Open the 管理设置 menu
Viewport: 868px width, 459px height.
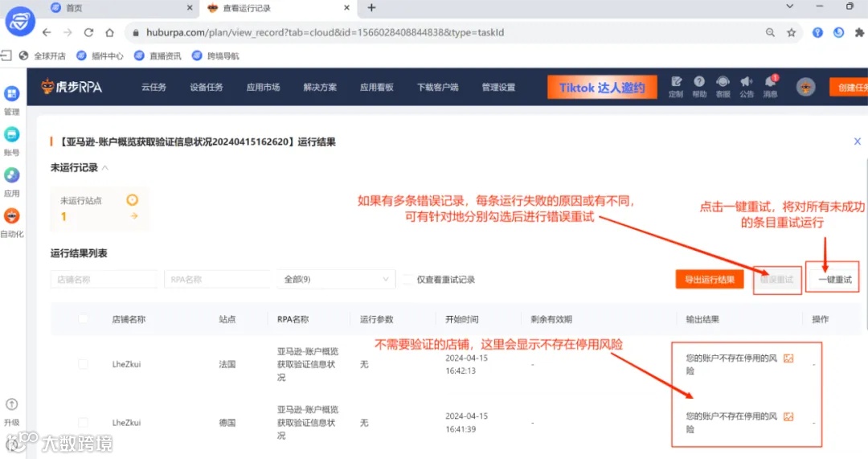click(x=498, y=87)
